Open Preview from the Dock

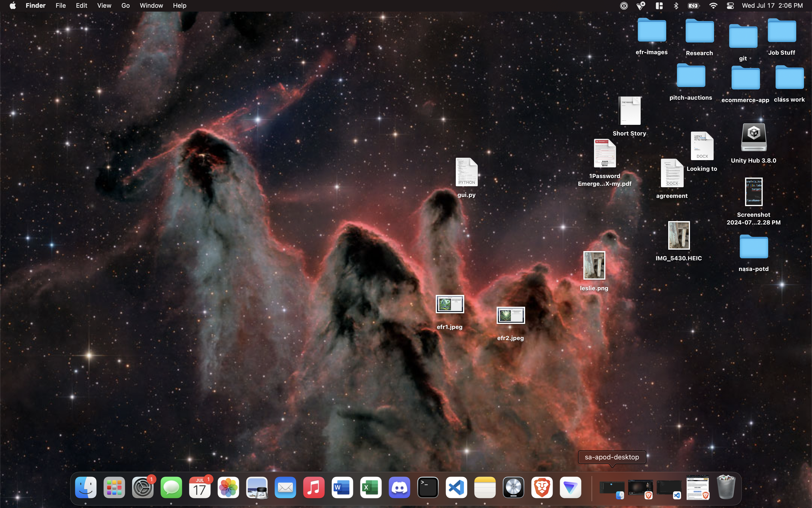(257, 487)
